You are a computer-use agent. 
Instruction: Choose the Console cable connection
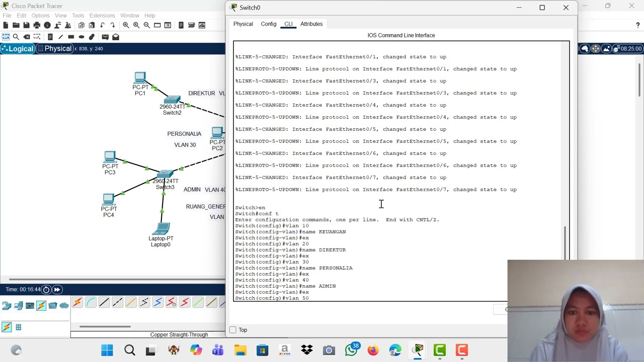point(91,302)
